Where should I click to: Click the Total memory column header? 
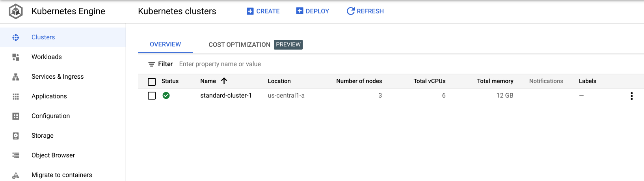pyautogui.click(x=495, y=81)
